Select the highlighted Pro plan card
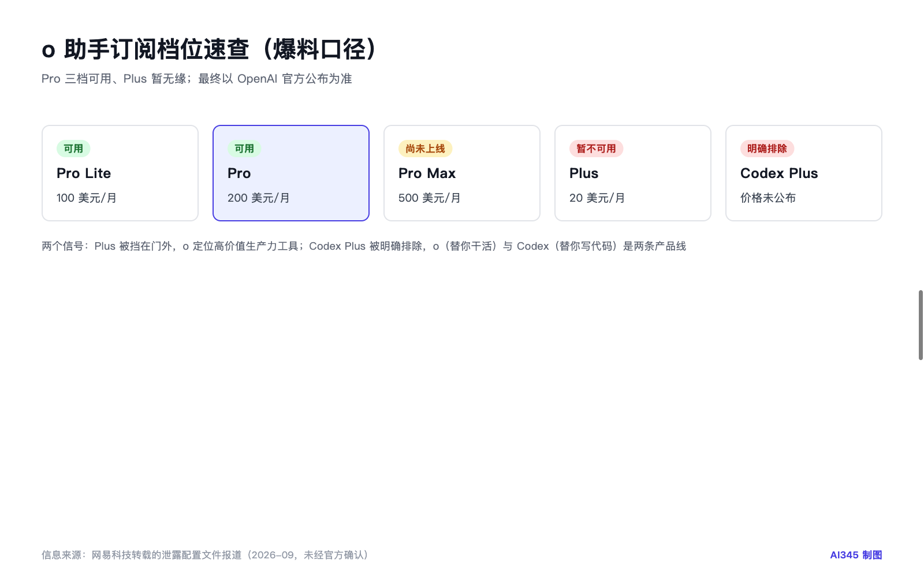The height and width of the screenshot is (578, 924). click(x=291, y=173)
